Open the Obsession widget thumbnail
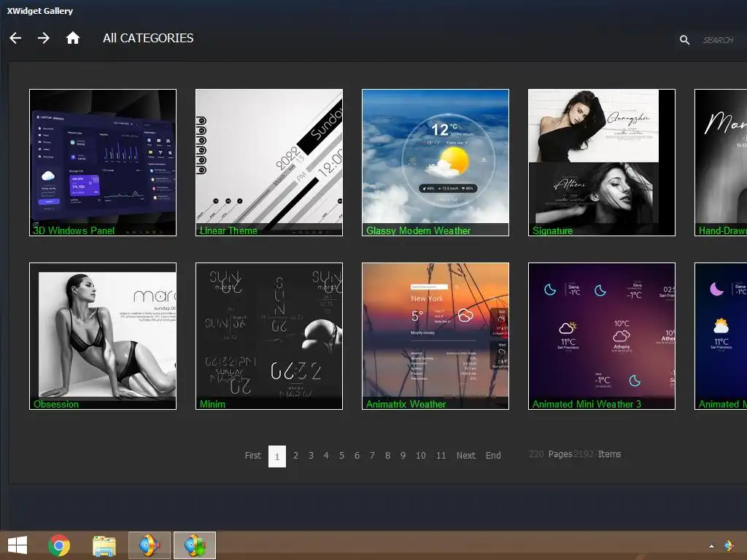The height and width of the screenshot is (560, 747). click(x=103, y=336)
